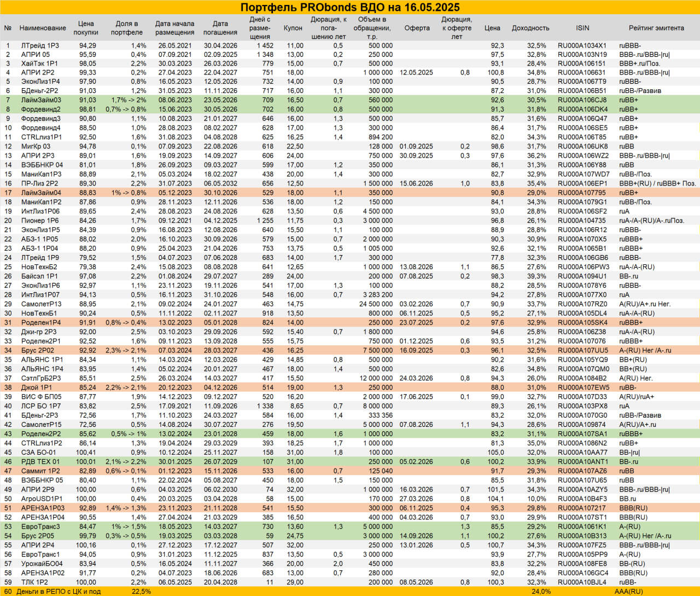This screenshot has height=596, width=700.
Task: Click the "УрожайБО04" bond name
Action: [x=42, y=564]
